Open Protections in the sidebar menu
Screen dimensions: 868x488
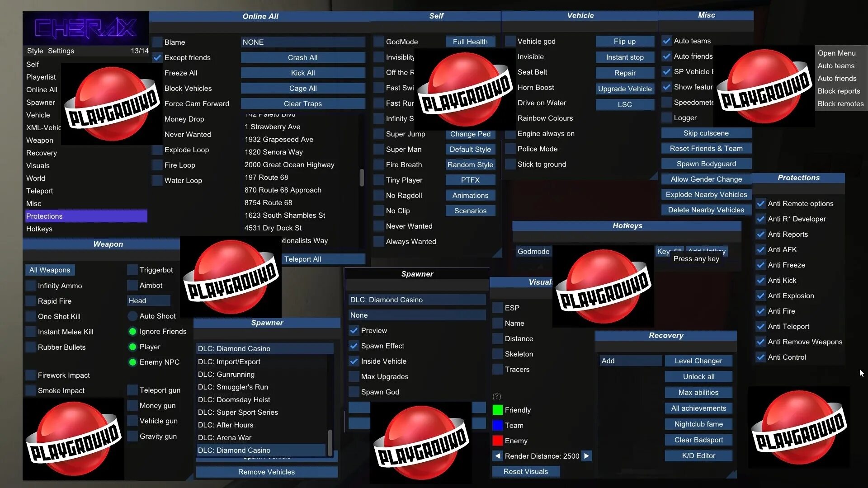[x=86, y=216]
